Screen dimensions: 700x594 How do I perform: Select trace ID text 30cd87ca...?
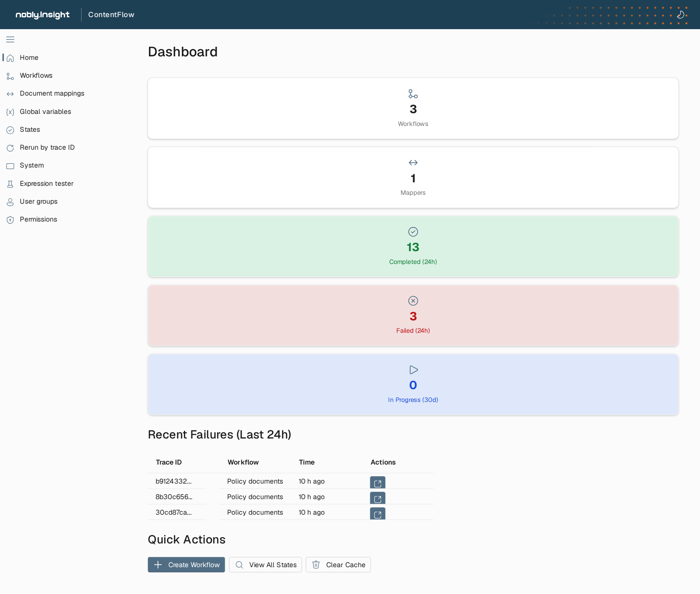(x=173, y=512)
